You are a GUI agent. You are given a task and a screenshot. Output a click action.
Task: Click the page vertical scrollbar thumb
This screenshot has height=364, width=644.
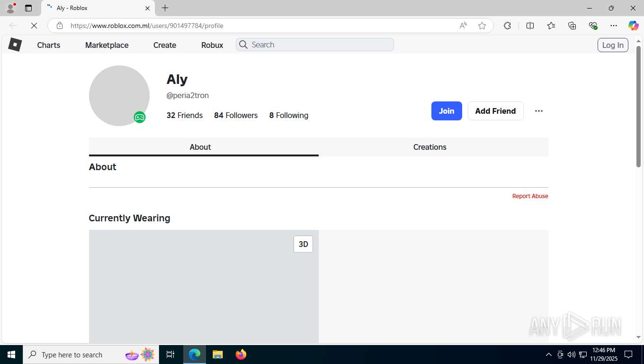click(x=638, y=106)
